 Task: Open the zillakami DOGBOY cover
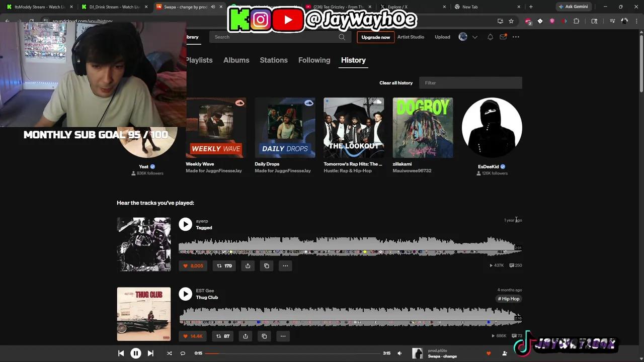click(x=423, y=128)
